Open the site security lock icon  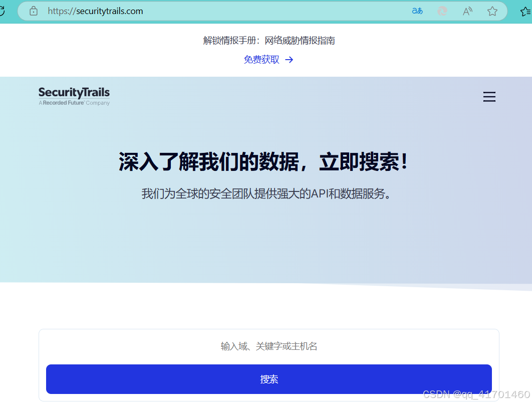(x=33, y=11)
